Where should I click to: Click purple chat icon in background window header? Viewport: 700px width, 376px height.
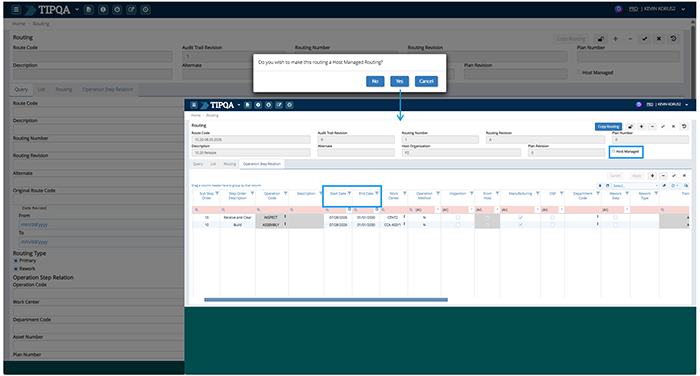[x=618, y=9]
